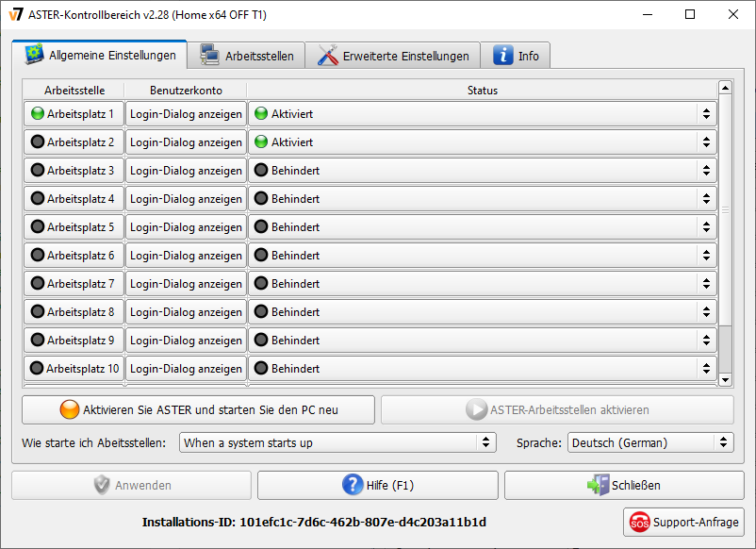This screenshot has width=756, height=549.
Task: Click the green indicator beside Arbeitsplatz 1
Action: click(x=37, y=113)
